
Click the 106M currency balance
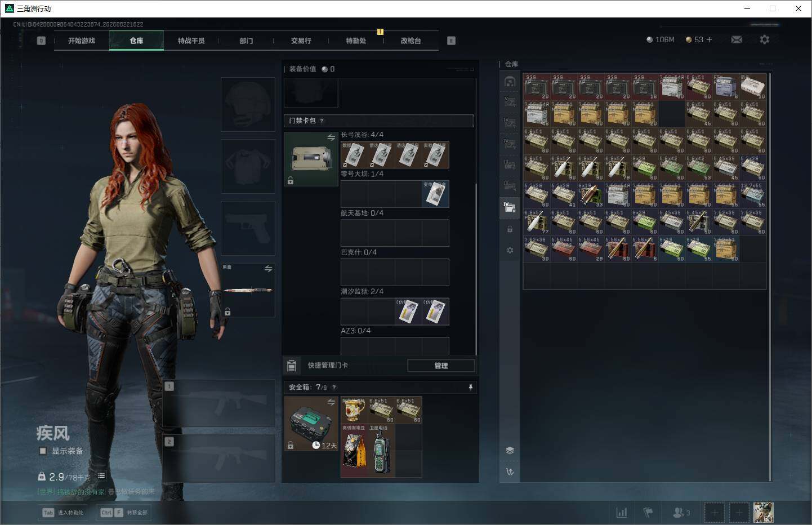click(x=661, y=39)
